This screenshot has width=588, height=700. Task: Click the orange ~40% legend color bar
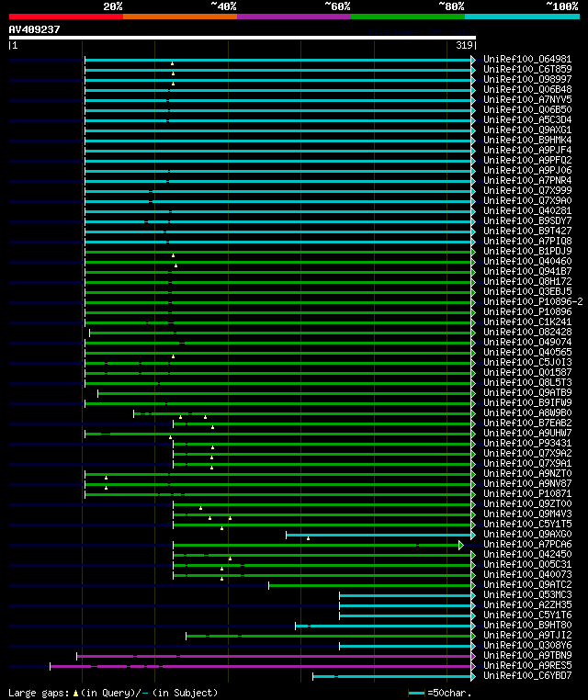(x=180, y=17)
